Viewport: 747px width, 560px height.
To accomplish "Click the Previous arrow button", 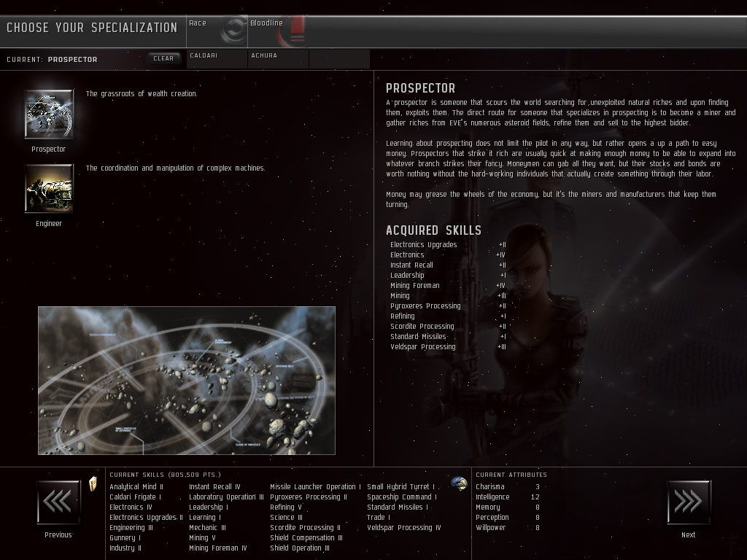I will (x=59, y=502).
